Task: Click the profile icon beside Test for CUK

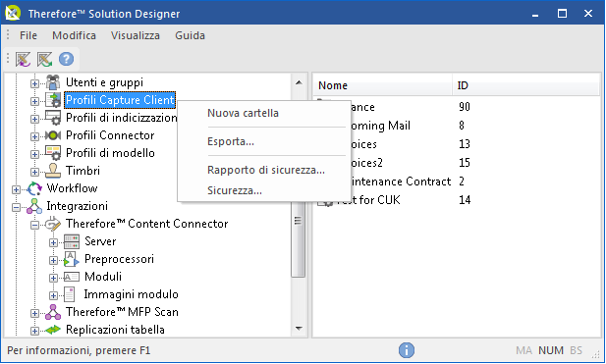Action: pos(325,201)
